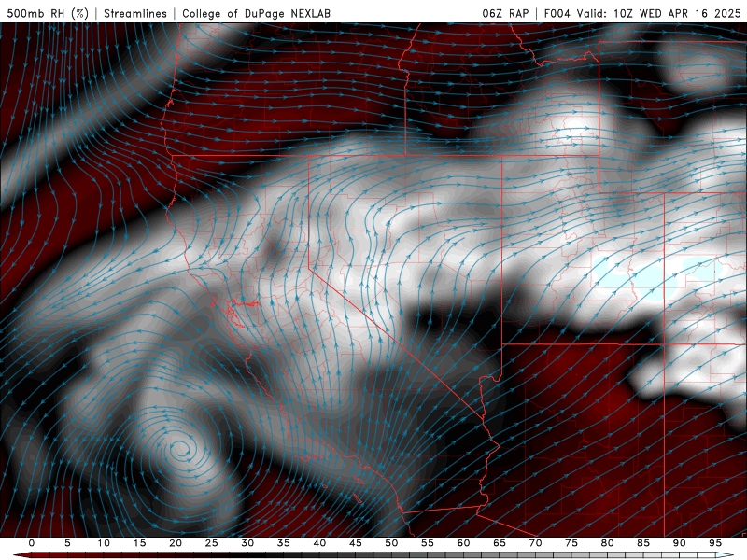Select the "Valid: 10Z WED APR 16 2025" text
The image size is (747, 560).
(659, 14)
